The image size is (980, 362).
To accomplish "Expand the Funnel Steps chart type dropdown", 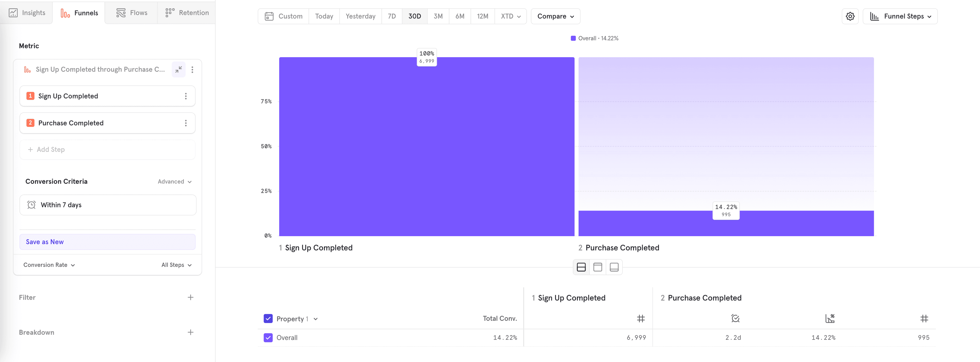I will [x=900, y=16].
